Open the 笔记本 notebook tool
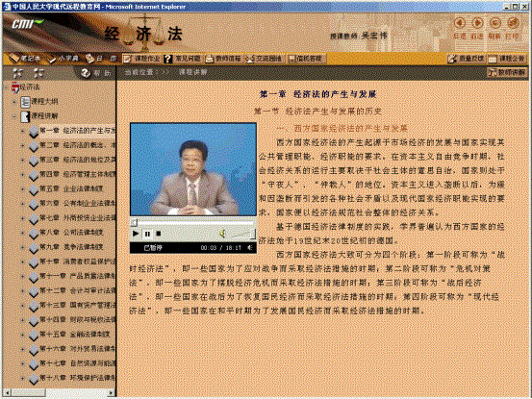Image resolution: width=532 pixels, height=399 pixels. click(25, 59)
